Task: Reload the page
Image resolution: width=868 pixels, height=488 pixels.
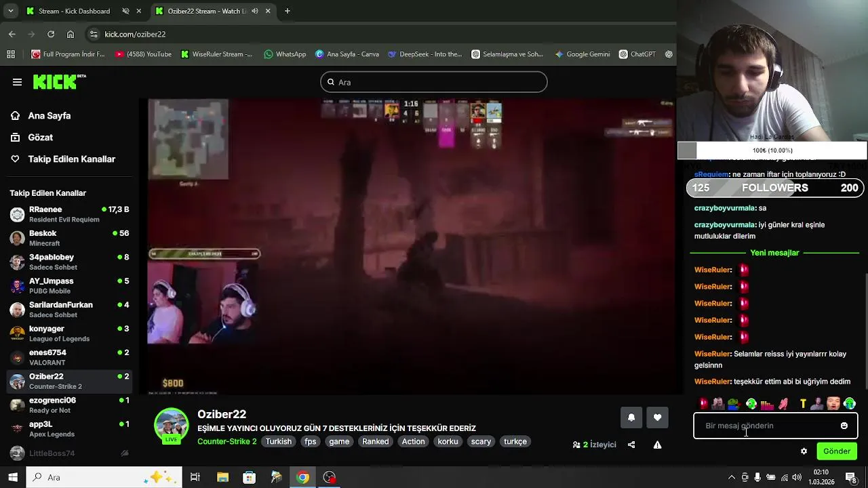Action: point(51,34)
